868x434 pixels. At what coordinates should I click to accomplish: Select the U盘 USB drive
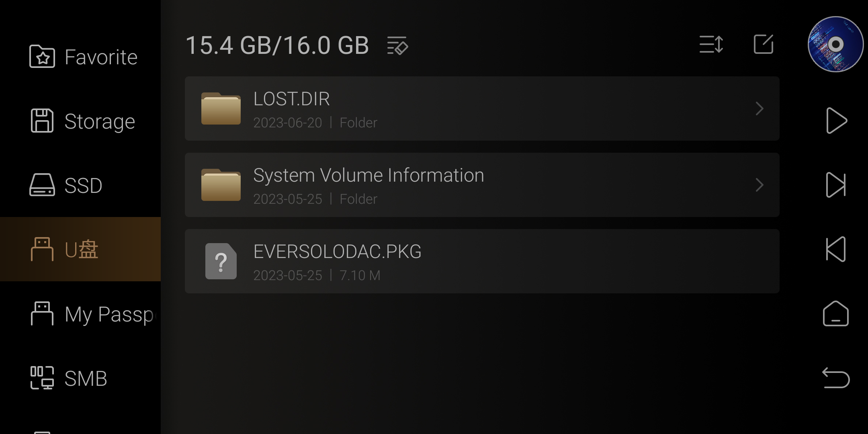(80, 249)
